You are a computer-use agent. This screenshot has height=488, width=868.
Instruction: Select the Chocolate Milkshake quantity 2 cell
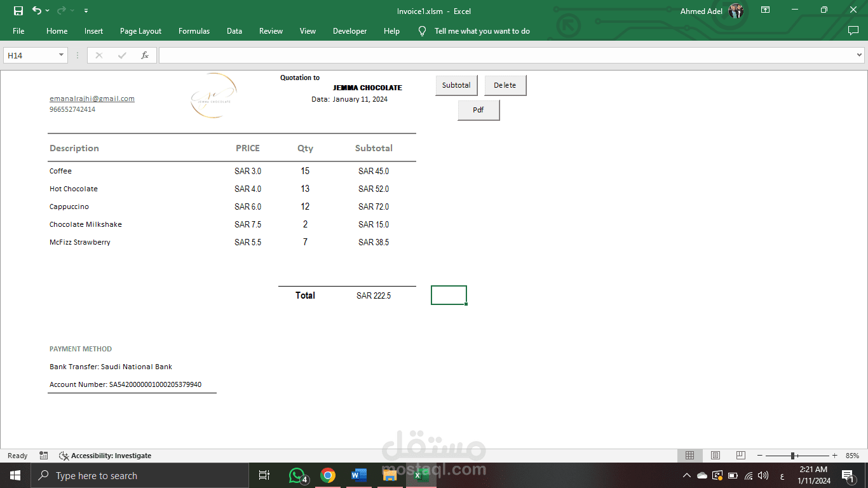pyautogui.click(x=305, y=224)
